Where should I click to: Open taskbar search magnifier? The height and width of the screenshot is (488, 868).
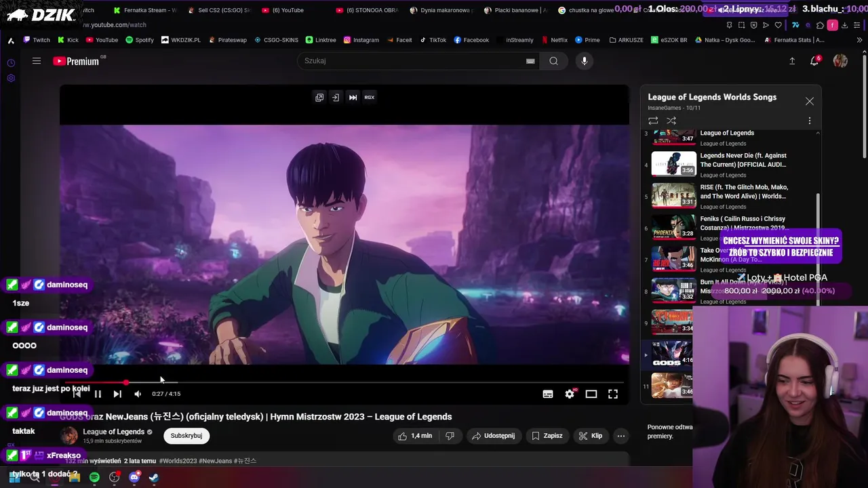35,477
